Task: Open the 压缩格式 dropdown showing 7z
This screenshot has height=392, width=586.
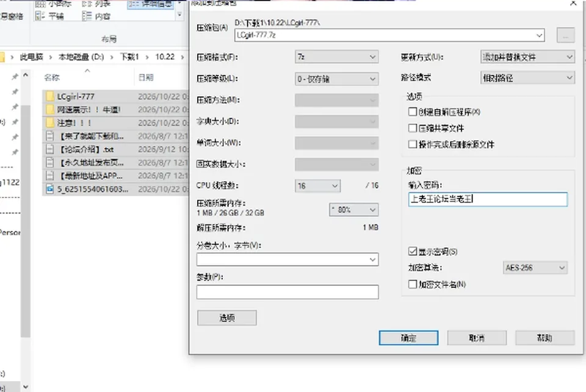Action: [x=336, y=57]
